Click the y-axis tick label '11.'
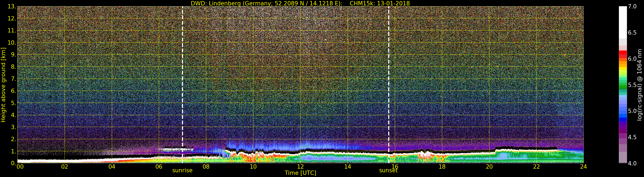The height and width of the screenshot is (177, 644). 12,31
